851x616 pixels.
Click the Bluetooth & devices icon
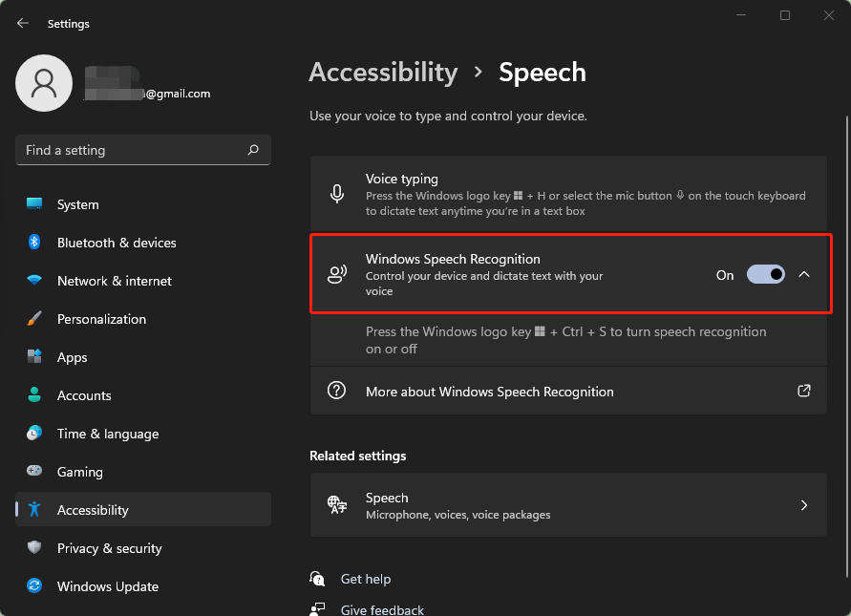[x=34, y=243]
